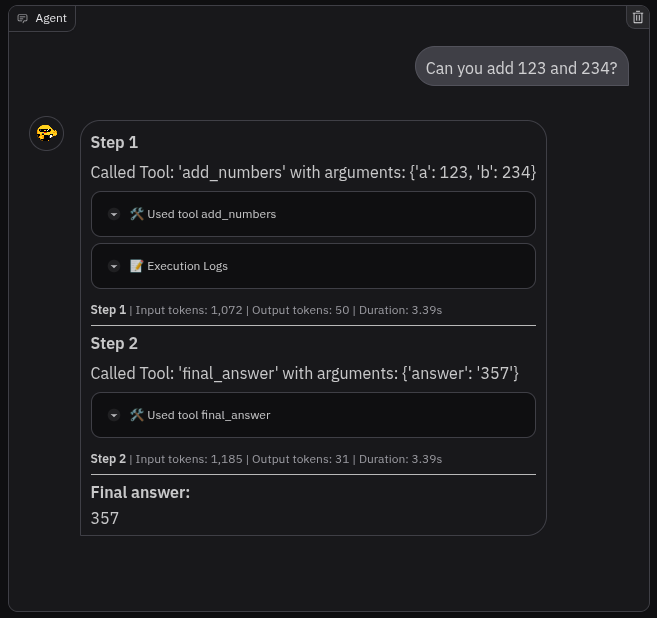Click 'Duration: 3.39s' in Step 2 footer
Image resolution: width=657 pixels, height=618 pixels.
click(x=401, y=459)
